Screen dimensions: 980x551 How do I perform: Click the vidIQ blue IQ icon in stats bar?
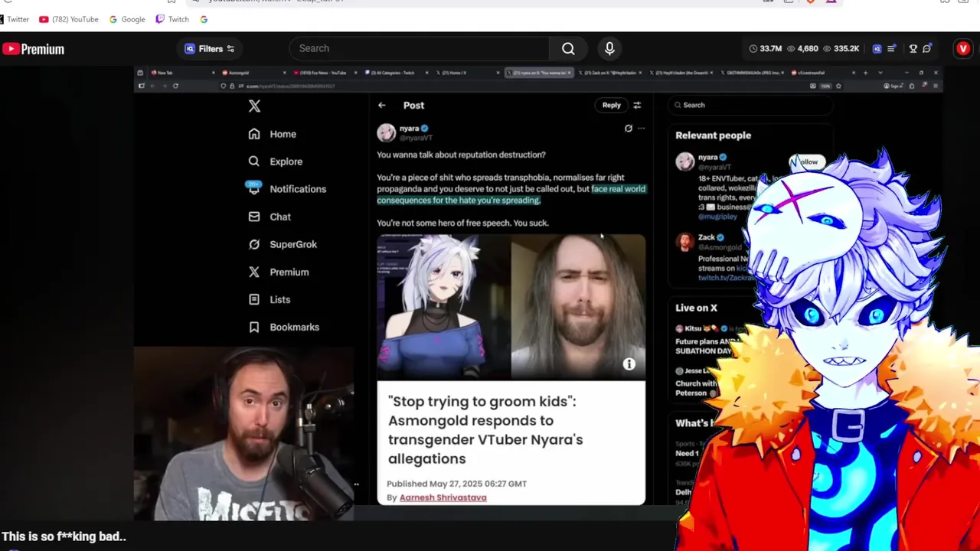pyautogui.click(x=877, y=49)
